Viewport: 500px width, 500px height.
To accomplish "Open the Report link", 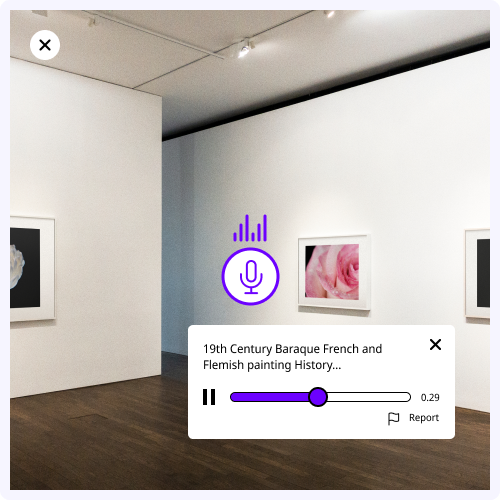I will 424,418.
